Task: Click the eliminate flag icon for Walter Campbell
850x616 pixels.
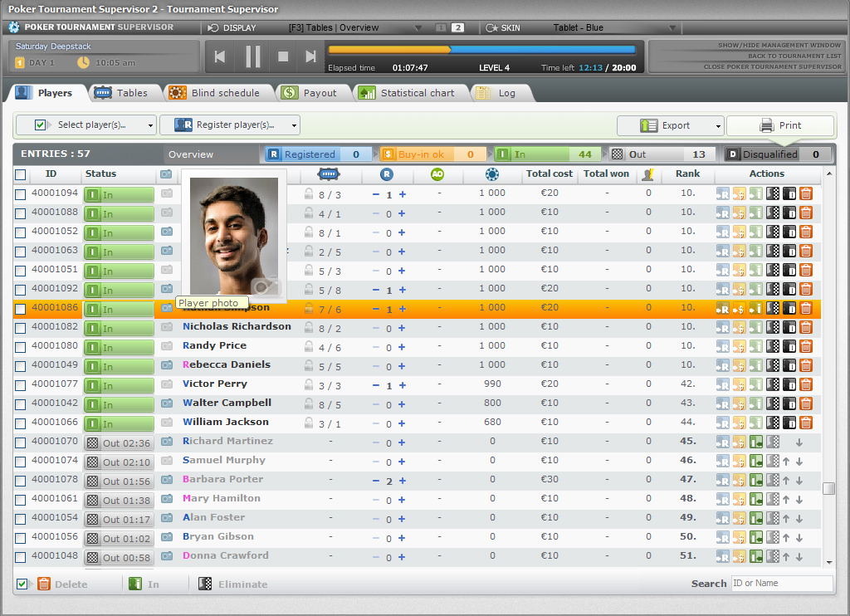Action: click(773, 404)
